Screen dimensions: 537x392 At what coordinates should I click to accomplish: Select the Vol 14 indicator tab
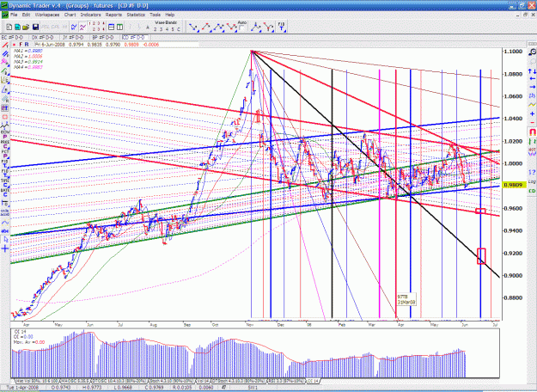203,381
